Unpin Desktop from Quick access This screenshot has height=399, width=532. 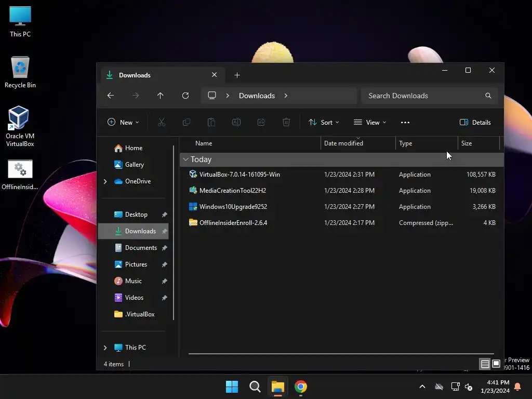point(165,215)
